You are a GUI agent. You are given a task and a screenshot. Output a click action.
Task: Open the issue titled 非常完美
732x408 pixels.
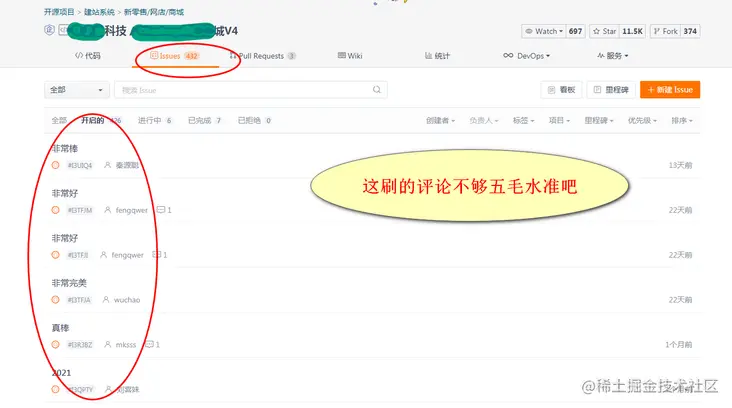(x=69, y=283)
